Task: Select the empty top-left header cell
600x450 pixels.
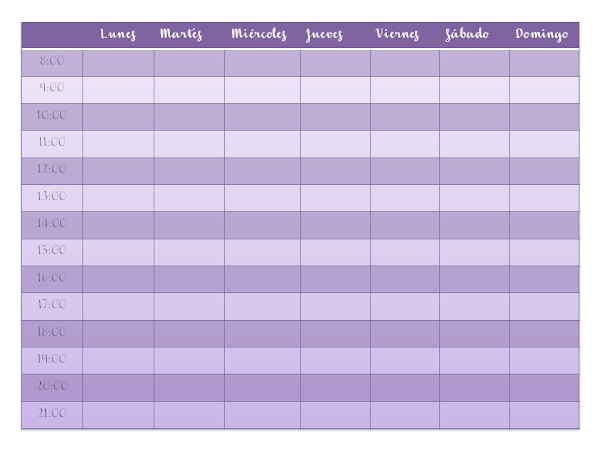Action: tap(52, 35)
